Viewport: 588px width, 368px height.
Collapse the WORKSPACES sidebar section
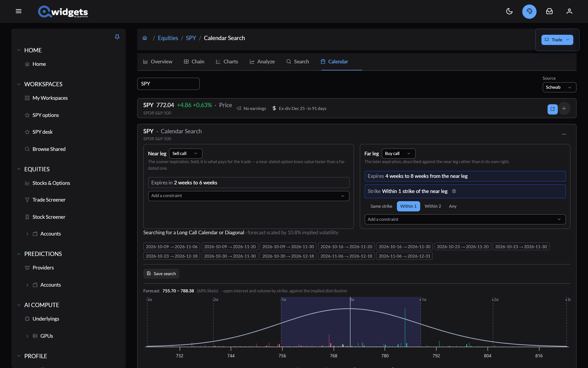click(19, 84)
